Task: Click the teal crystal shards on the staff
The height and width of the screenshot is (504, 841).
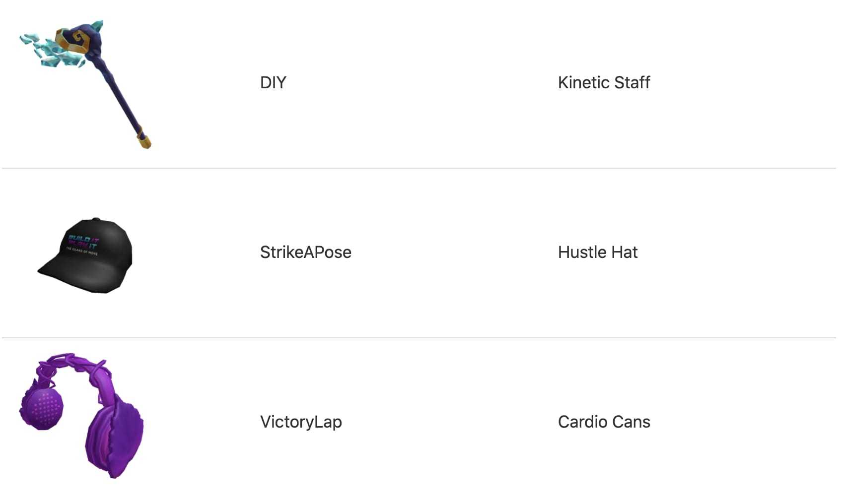Action: (x=45, y=50)
